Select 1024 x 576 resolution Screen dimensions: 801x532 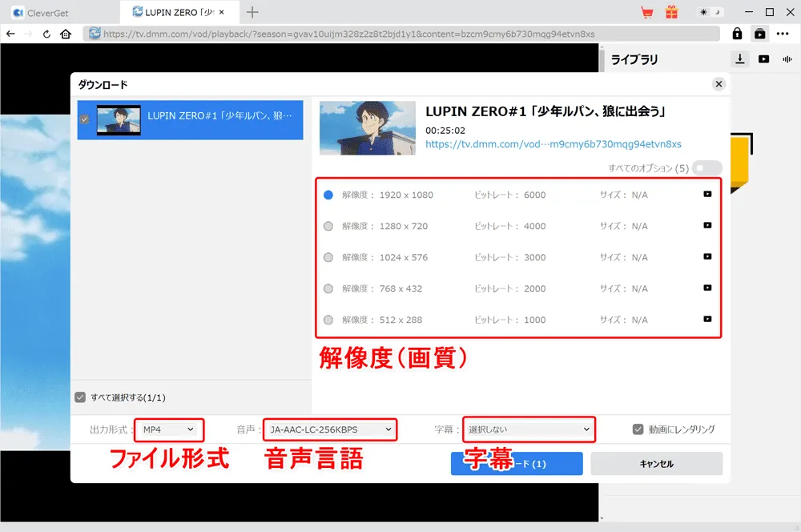[x=328, y=257]
